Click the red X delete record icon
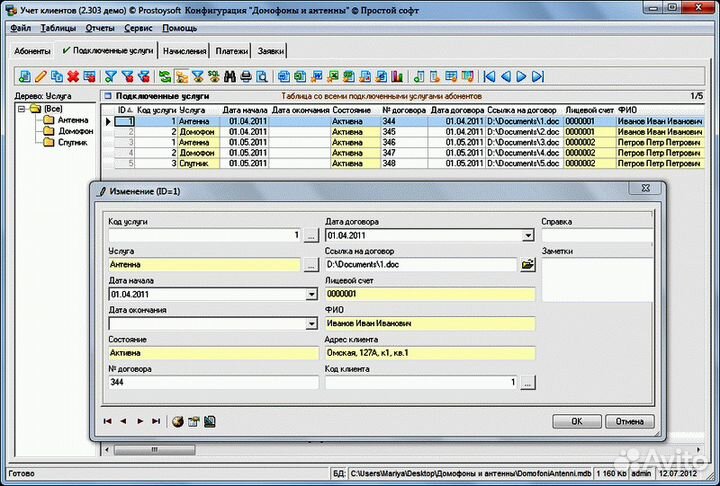Image resolution: width=720 pixels, height=486 pixels. tap(73, 76)
